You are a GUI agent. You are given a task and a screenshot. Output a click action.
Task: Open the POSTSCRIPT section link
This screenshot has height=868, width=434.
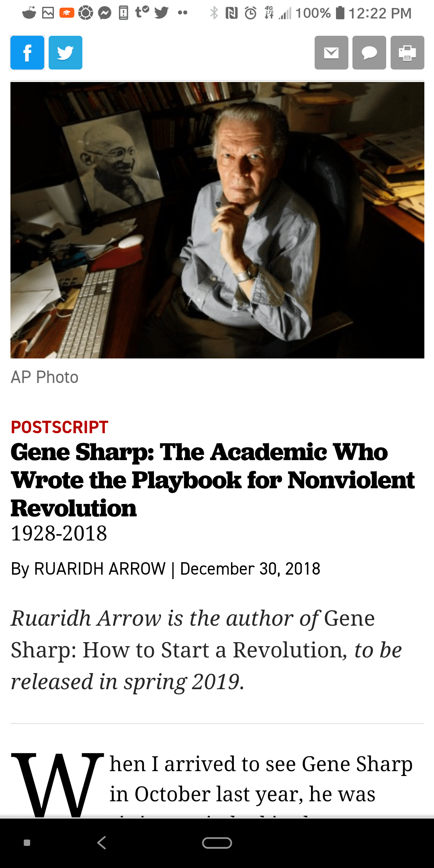tap(59, 427)
